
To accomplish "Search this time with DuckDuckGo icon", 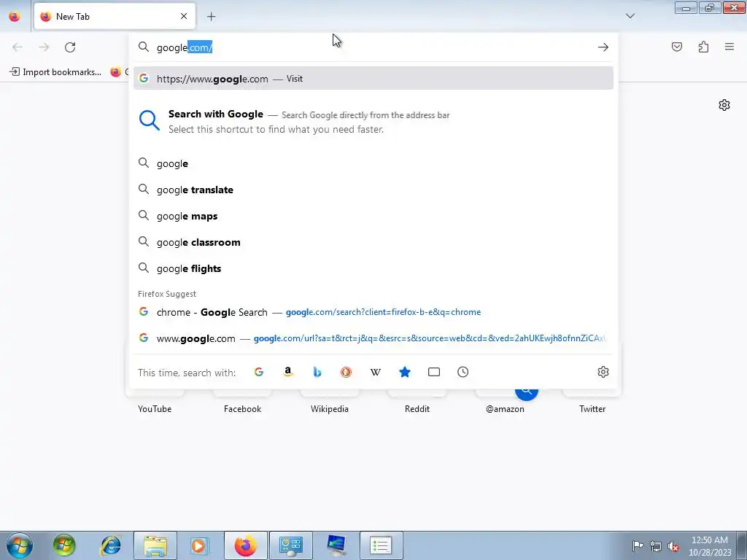I will coord(346,372).
